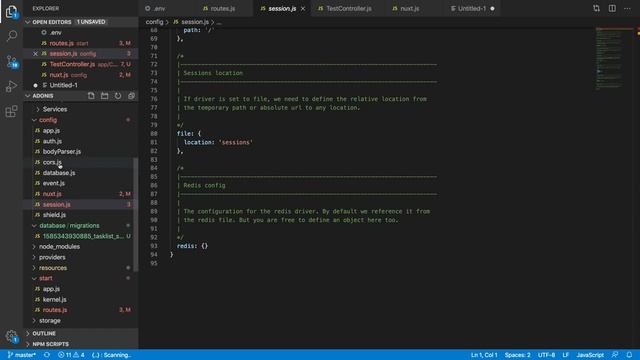This screenshot has width=640, height=360.
Task: Open problems panel showing 11 errors
Action: click(x=71, y=355)
